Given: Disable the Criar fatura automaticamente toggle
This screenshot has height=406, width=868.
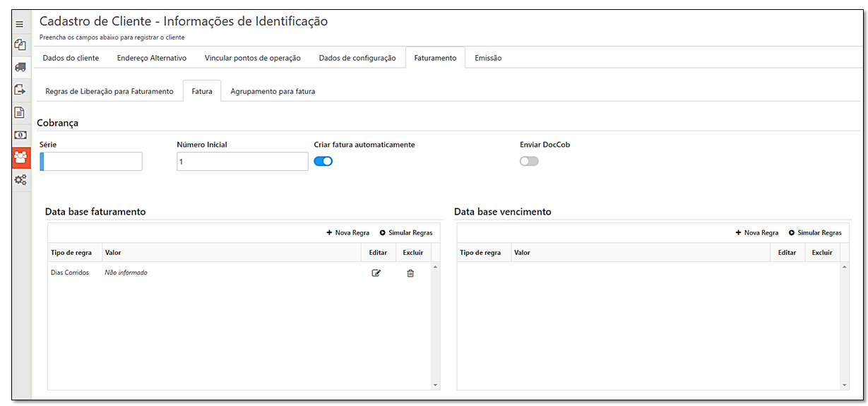Looking at the screenshot, I should tap(323, 161).
